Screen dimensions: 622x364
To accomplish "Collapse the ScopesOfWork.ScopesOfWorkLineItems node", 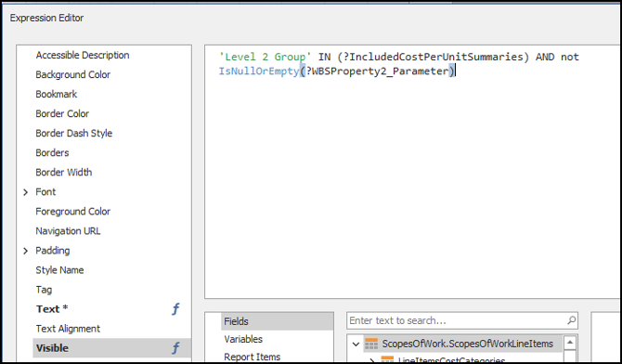I will pos(356,344).
